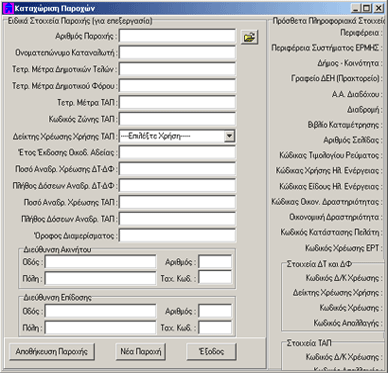The height and width of the screenshot is (373, 388).
Task: Focus the Ταχ. Κωδ. field under Διεύθυνση Επίδοσης
Action: pos(215,327)
